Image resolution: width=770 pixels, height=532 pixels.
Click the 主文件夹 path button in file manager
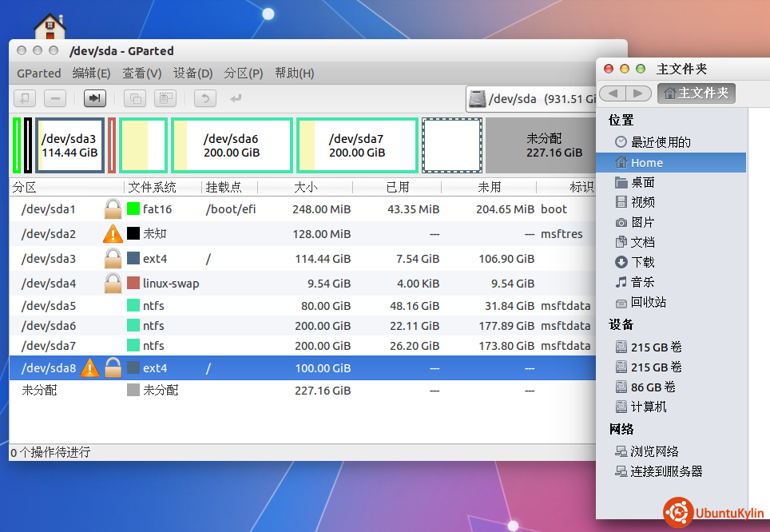tap(696, 93)
